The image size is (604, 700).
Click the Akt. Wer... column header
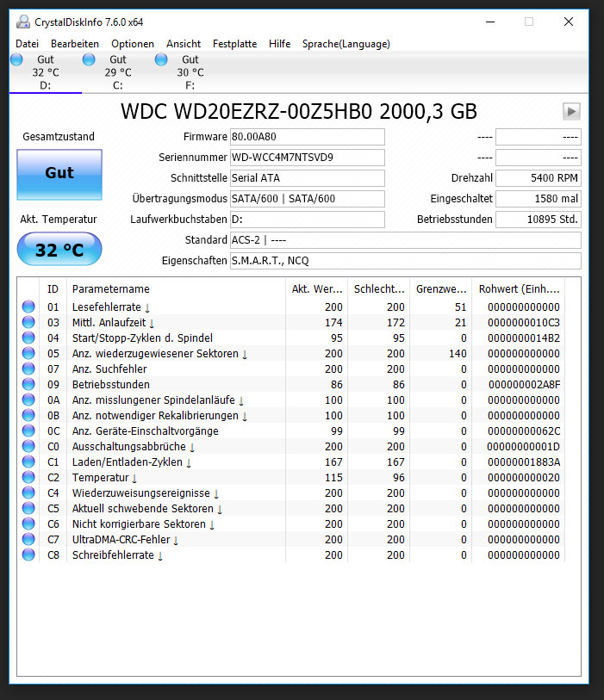click(317, 288)
